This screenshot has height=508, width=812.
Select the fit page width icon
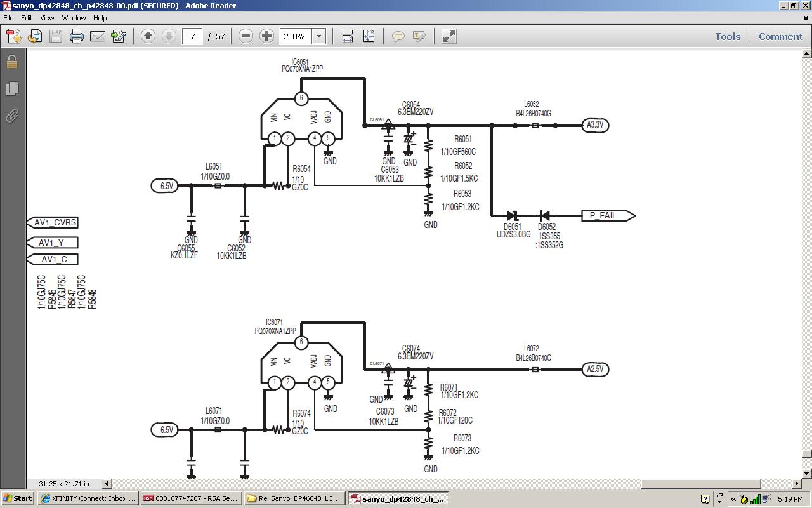pos(348,36)
